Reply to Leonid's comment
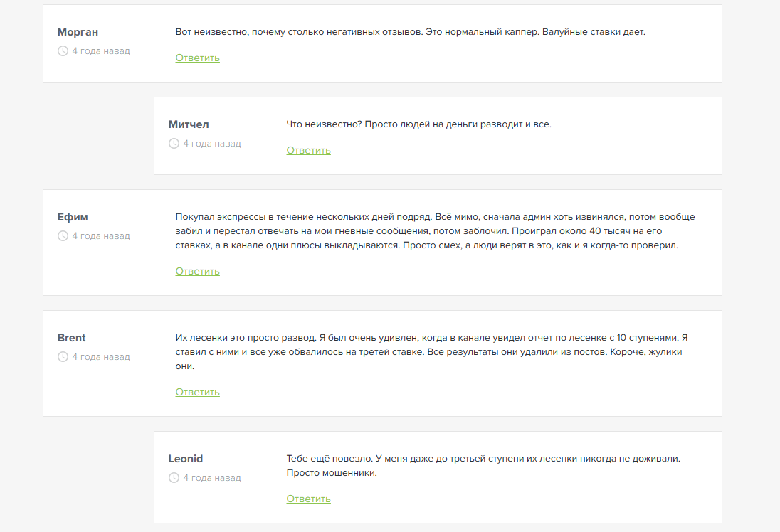780x532 pixels. (x=308, y=499)
